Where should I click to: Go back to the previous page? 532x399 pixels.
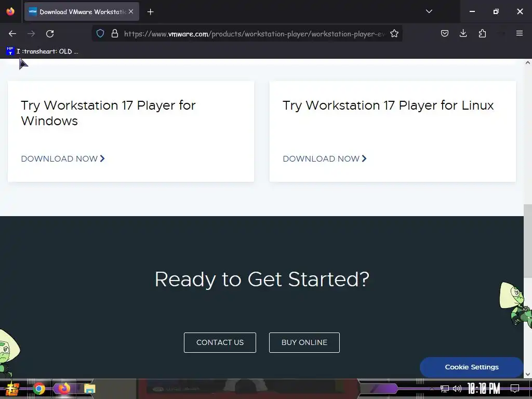(x=12, y=34)
